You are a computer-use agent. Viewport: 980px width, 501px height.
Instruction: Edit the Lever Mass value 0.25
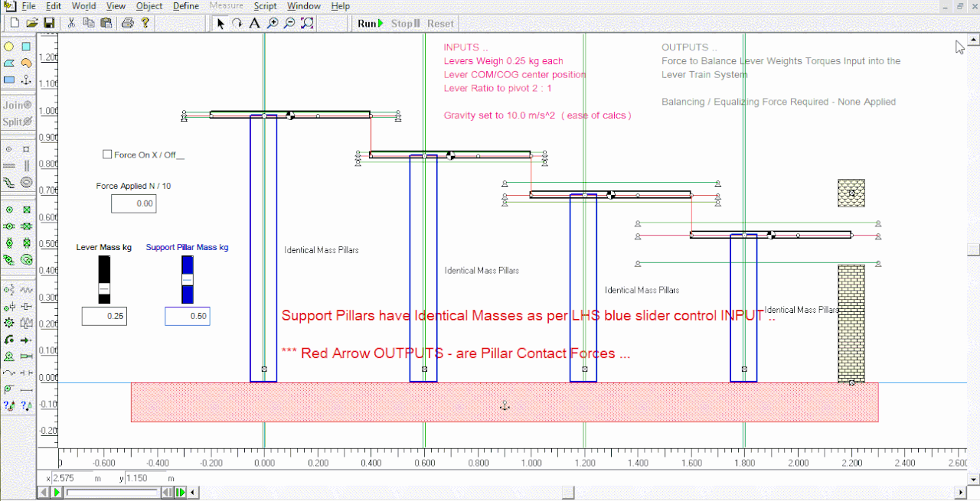click(104, 316)
